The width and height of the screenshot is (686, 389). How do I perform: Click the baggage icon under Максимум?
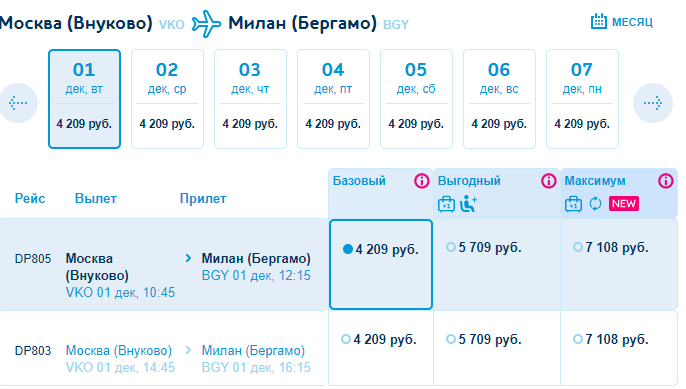pos(573,204)
